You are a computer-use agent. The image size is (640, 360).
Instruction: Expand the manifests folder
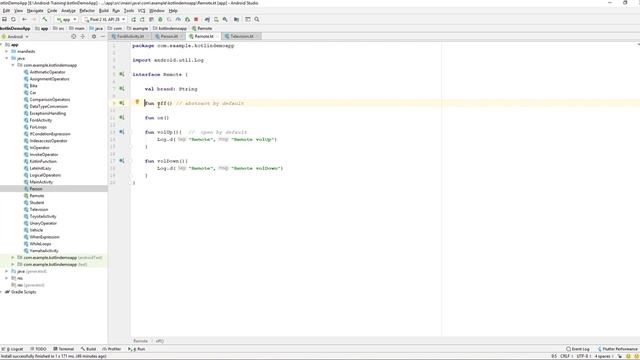7,51
